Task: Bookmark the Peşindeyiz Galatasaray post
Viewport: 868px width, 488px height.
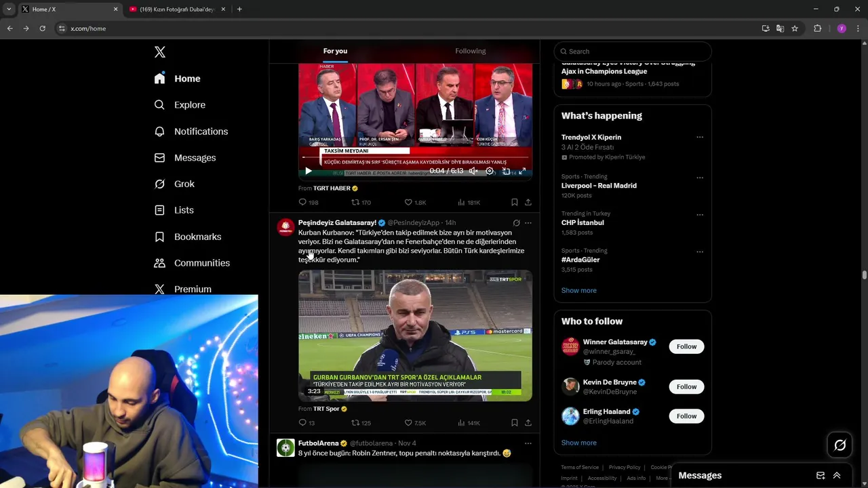Action: coord(515,423)
